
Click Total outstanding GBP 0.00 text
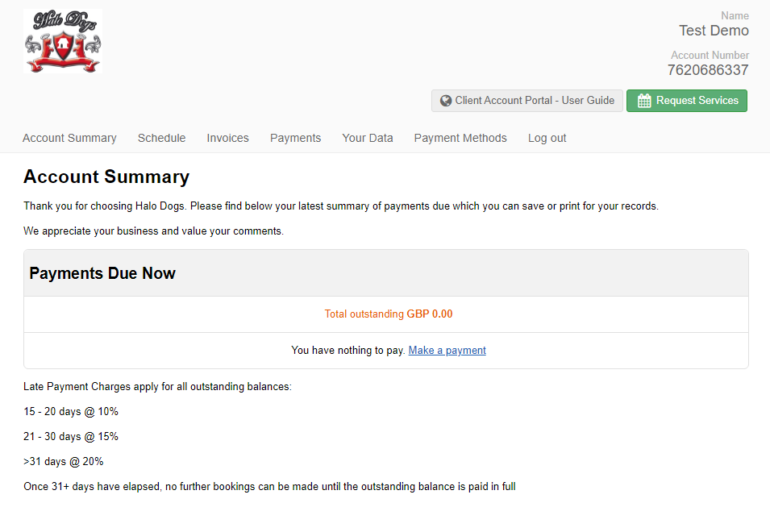pyautogui.click(x=389, y=314)
